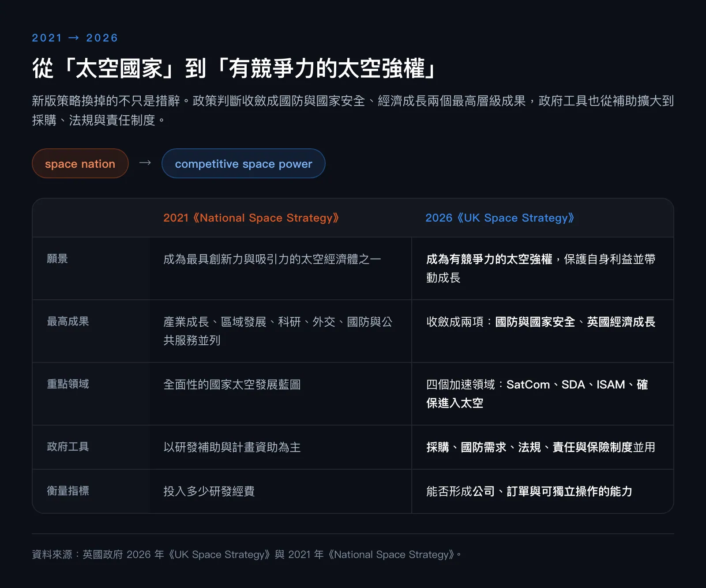The image size is (706, 588).
Task: Select the row label 最高成果
Action: [x=68, y=321]
